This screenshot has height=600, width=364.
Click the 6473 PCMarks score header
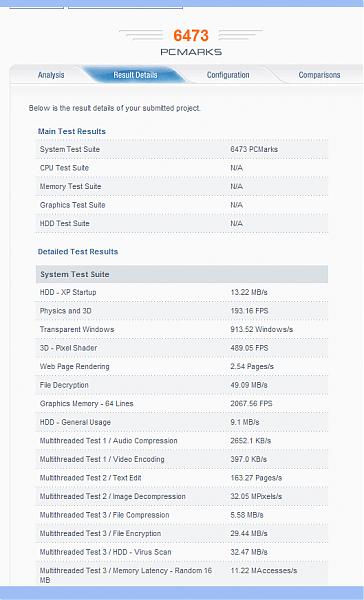tap(191, 42)
